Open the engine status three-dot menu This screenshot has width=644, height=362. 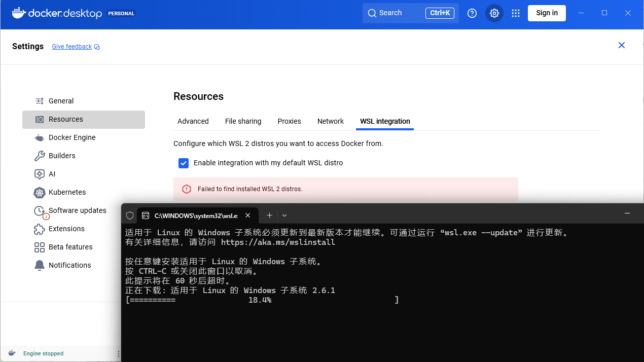coord(119,353)
